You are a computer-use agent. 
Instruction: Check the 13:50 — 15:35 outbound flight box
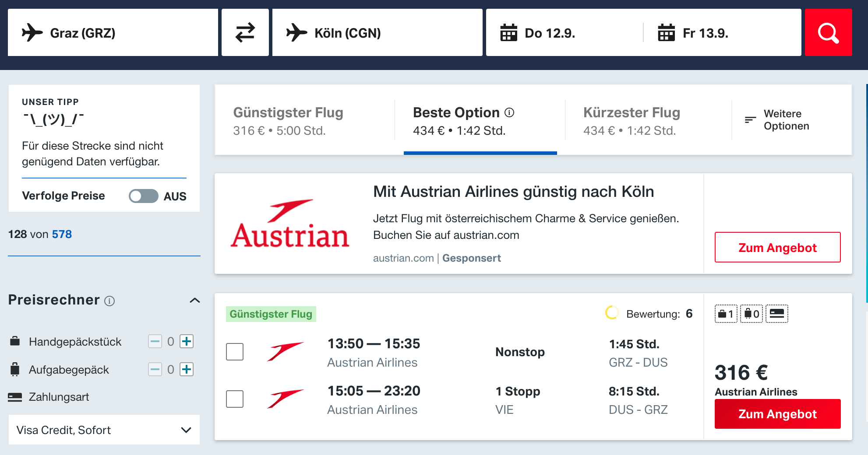(235, 352)
